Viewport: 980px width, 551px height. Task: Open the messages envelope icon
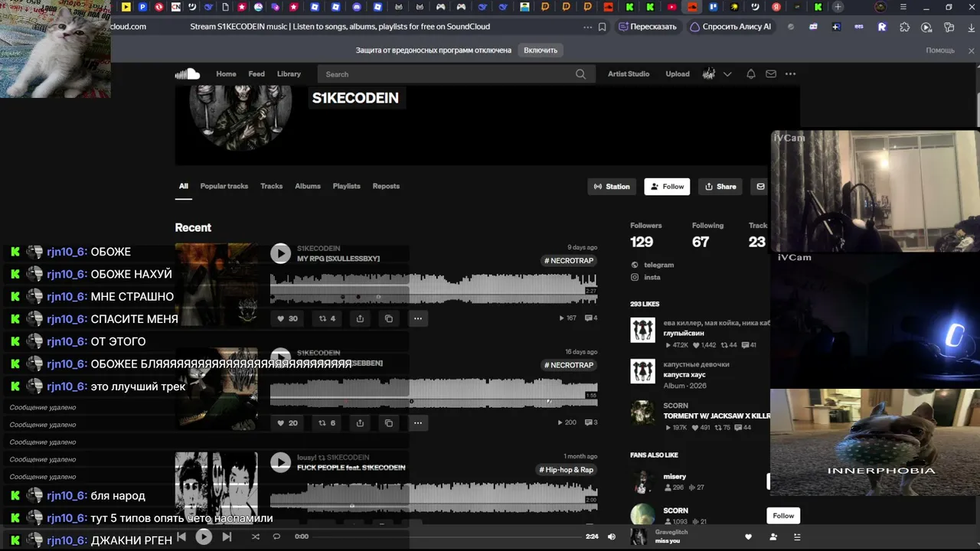click(x=771, y=74)
